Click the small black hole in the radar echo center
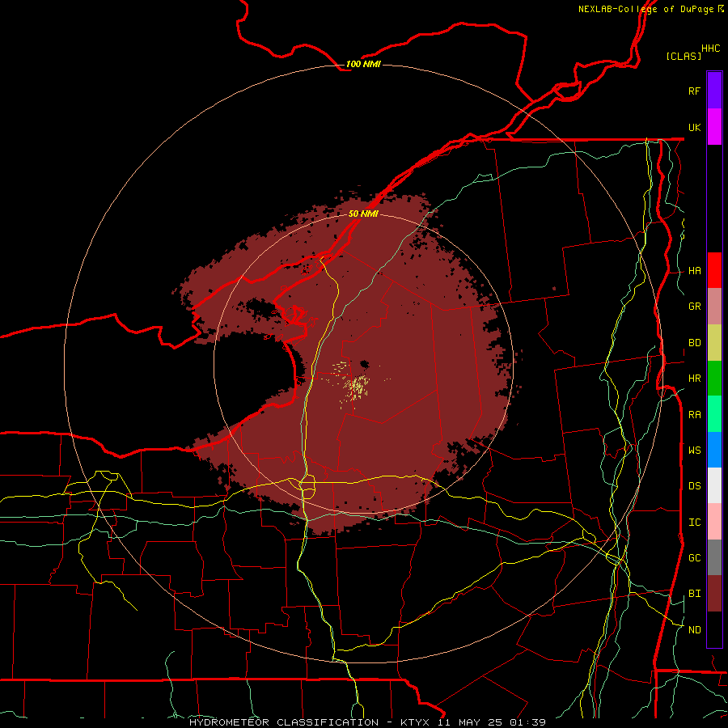 click(x=365, y=365)
